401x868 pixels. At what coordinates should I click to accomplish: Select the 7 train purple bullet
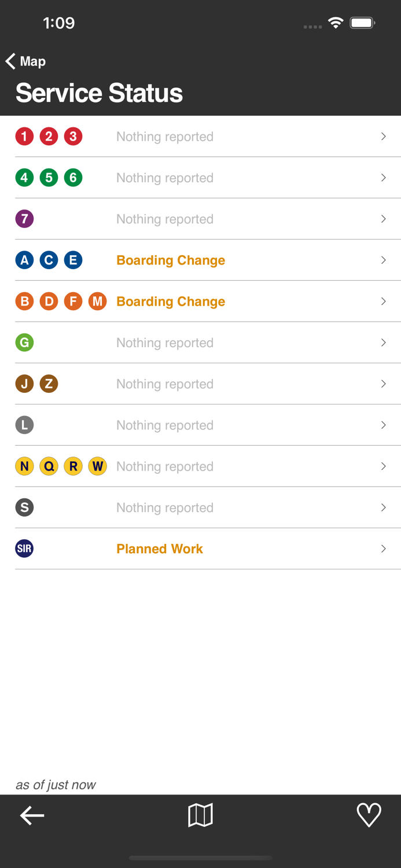tap(24, 219)
